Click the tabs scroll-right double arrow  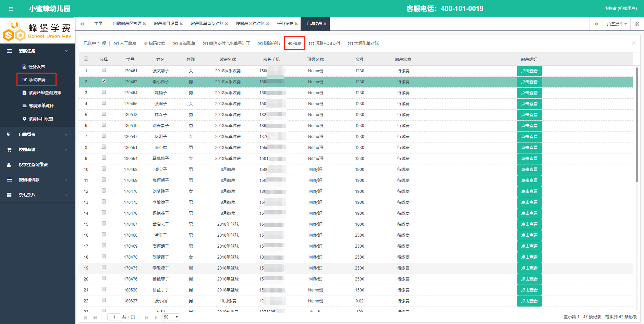pyautogui.click(x=596, y=24)
